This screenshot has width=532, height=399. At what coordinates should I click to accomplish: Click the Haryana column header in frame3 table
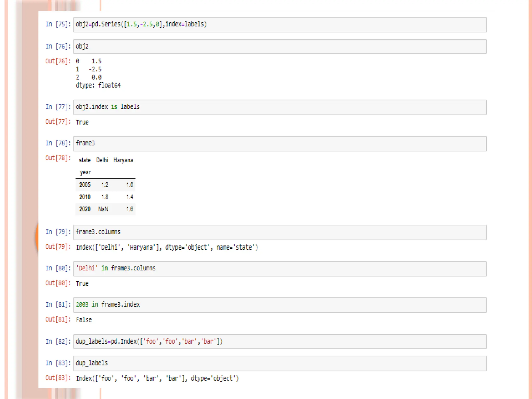[x=123, y=160]
